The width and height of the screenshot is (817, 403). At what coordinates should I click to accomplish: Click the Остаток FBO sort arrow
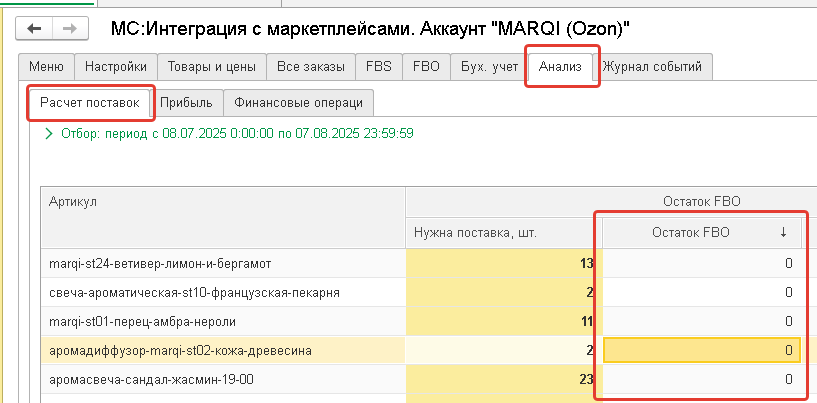click(783, 234)
